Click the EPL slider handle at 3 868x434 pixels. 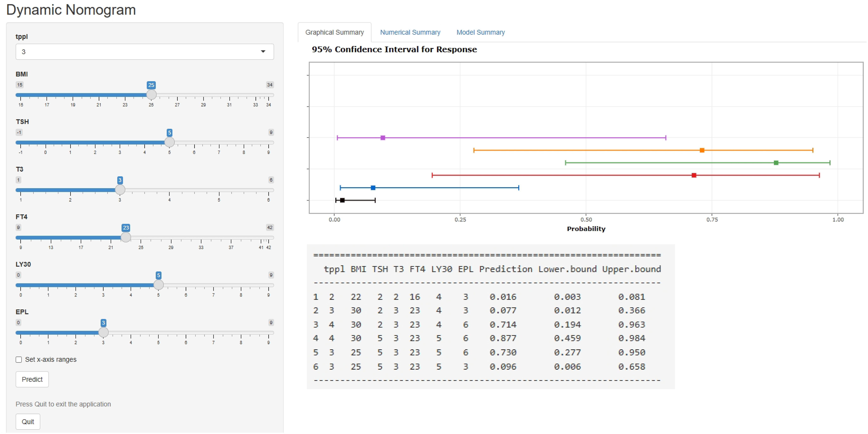point(103,333)
